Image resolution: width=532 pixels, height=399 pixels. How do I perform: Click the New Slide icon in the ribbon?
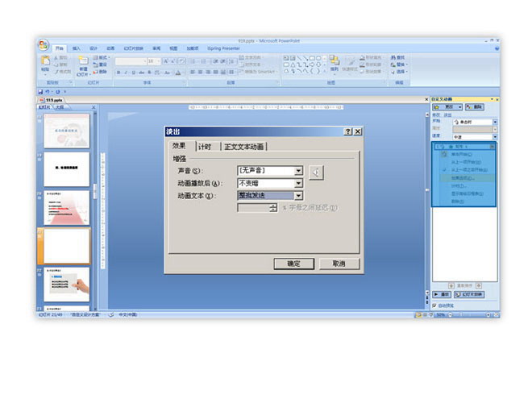pyautogui.click(x=83, y=64)
